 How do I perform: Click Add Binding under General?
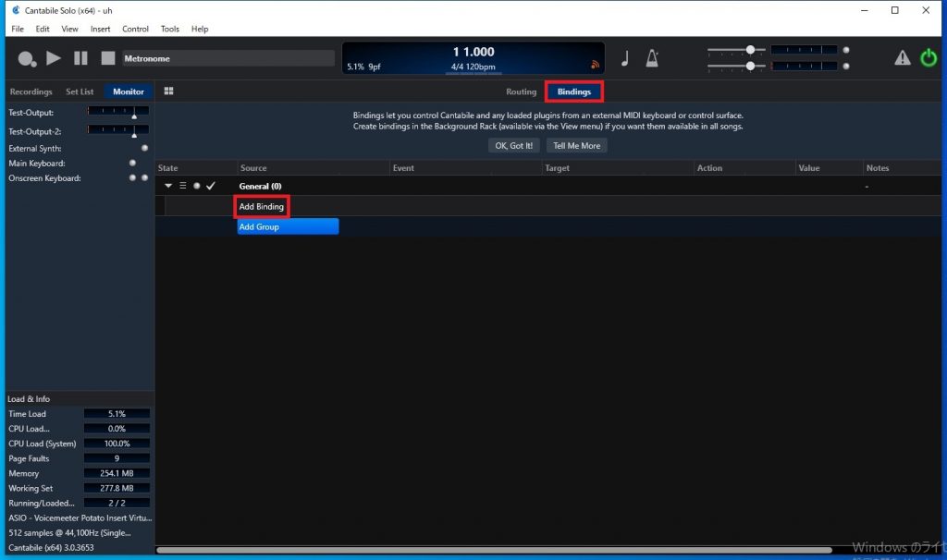(x=262, y=206)
